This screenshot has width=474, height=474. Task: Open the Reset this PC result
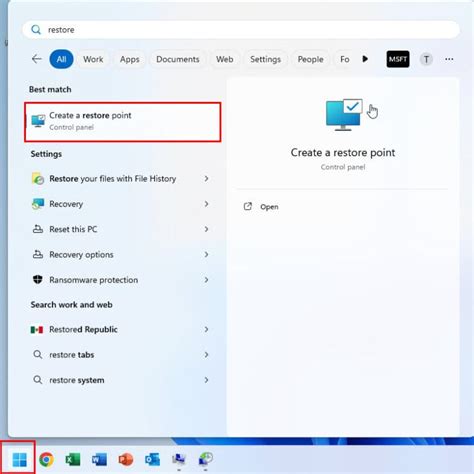tap(120, 229)
